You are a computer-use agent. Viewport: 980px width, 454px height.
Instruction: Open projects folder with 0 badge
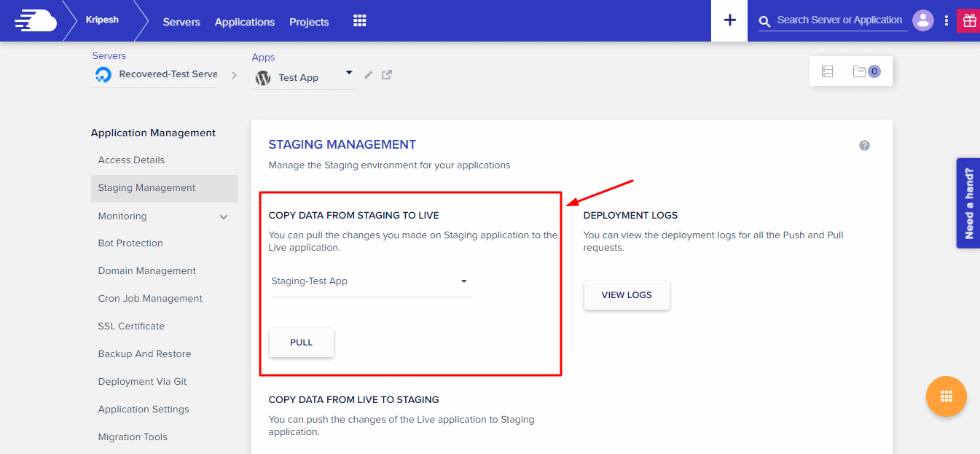pos(866,71)
